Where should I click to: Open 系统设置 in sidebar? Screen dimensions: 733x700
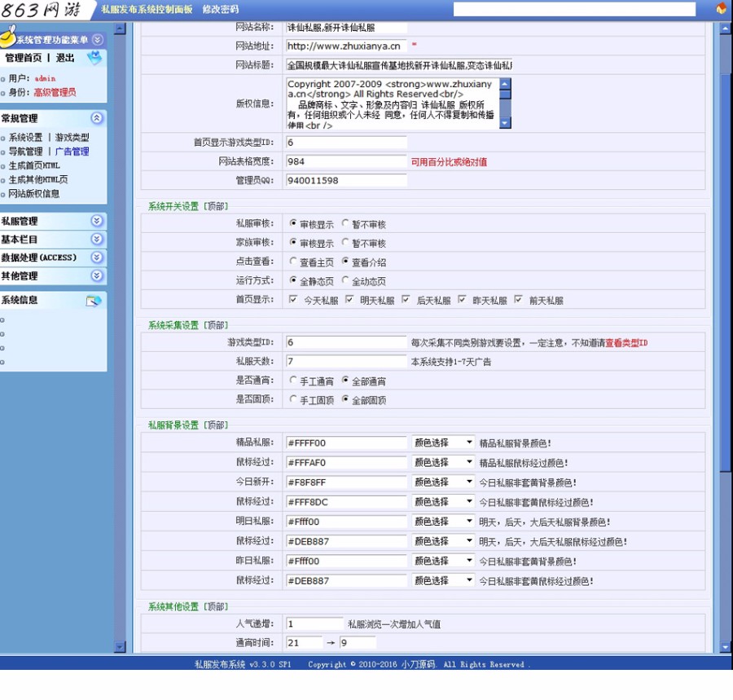(x=26, y=138)
